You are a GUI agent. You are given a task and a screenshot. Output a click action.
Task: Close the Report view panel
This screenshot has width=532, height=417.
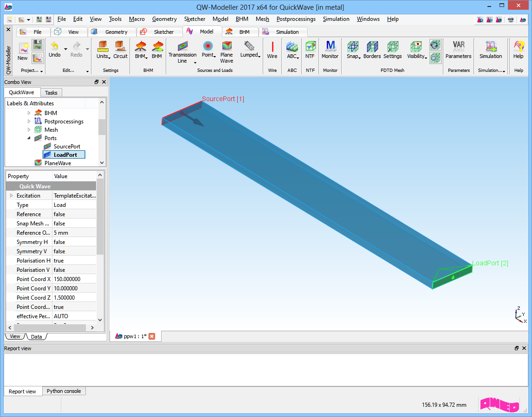tap(524, 348)
